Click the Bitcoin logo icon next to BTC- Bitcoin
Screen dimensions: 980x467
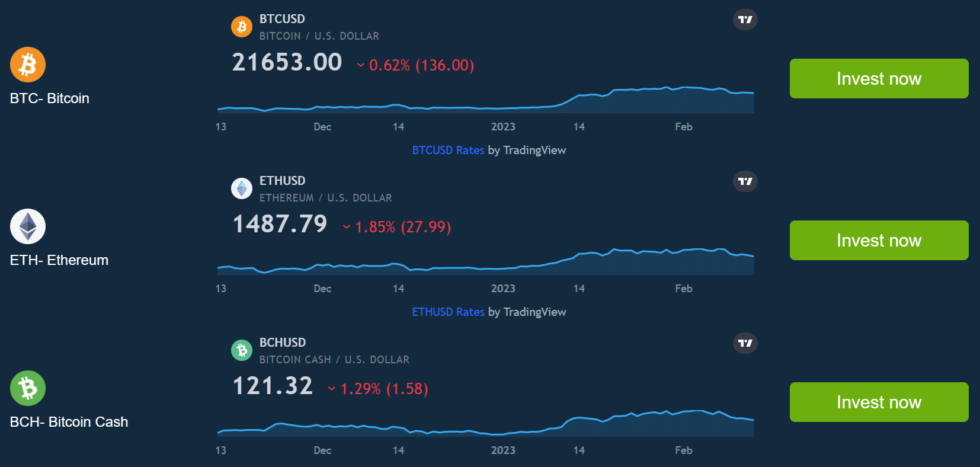tap(27, 64)
